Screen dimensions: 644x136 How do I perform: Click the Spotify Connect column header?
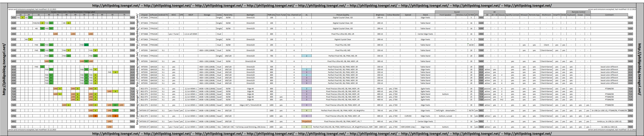(512, 15)
